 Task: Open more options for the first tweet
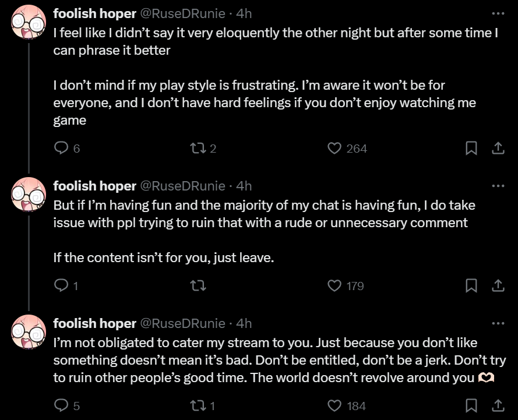click(x=498, y=13)
